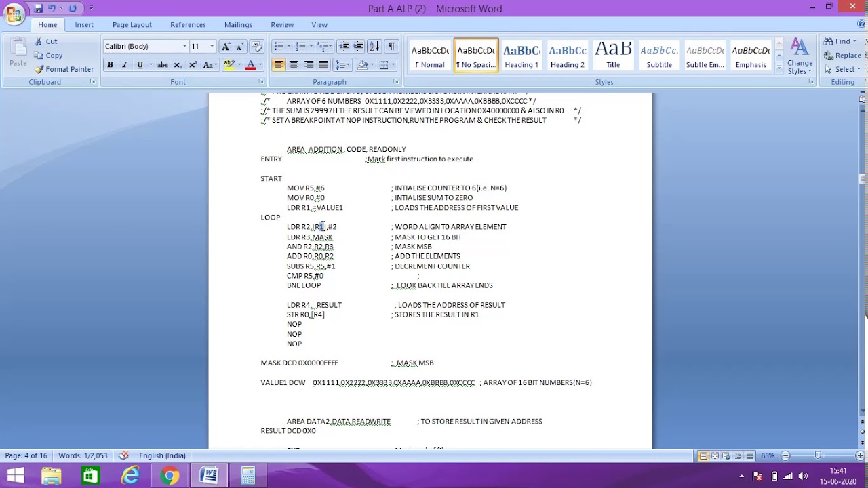Apply yellow text highlight color
Screen dimensions: 868x488
(x=229, y=65)
